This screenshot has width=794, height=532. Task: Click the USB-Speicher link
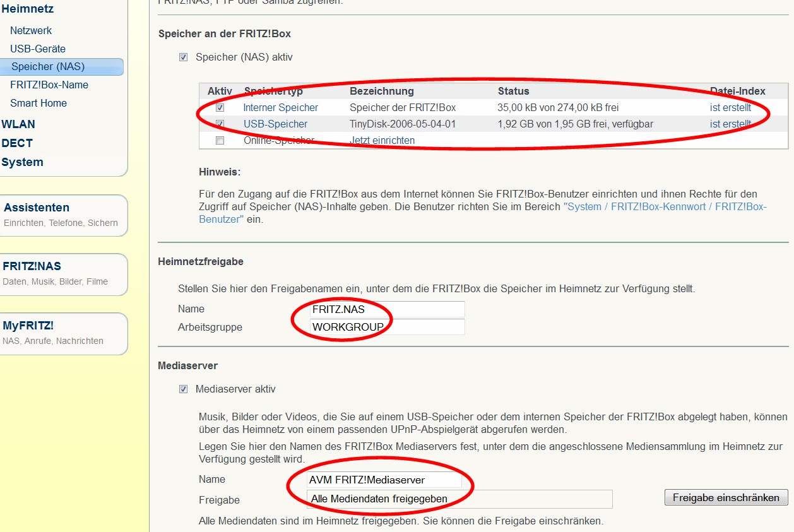(276, 124)
